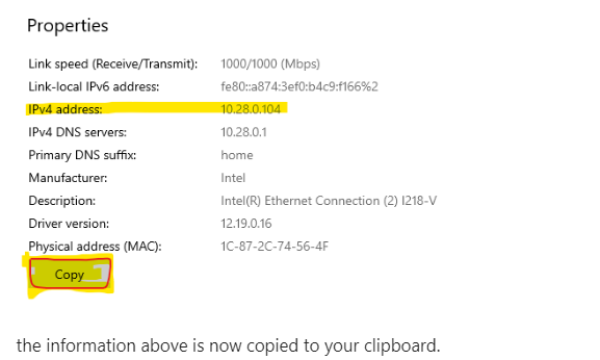Select the DNS suffix value home
The image size is (600, 360).
(x=237, y=155)
